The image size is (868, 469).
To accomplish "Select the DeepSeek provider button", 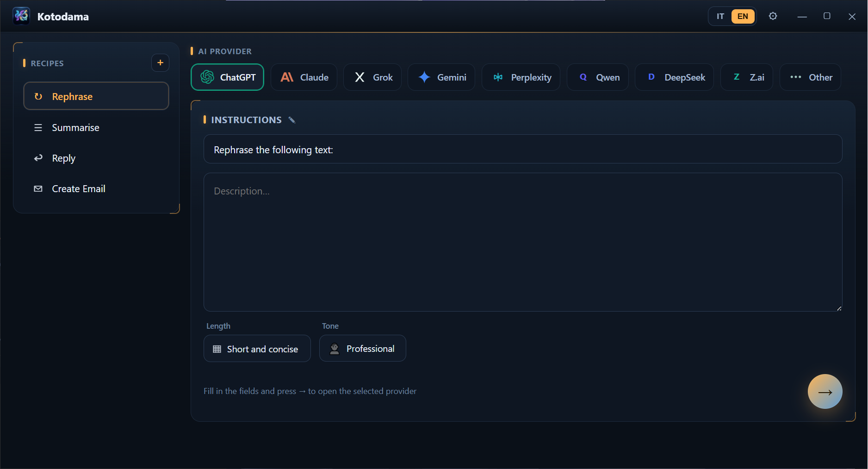I will (675, 77).
